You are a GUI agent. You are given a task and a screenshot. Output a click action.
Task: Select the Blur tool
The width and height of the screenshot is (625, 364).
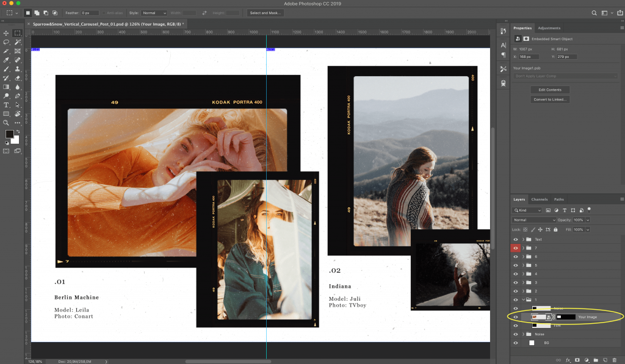pyautogui.click(x=18, y=87)
